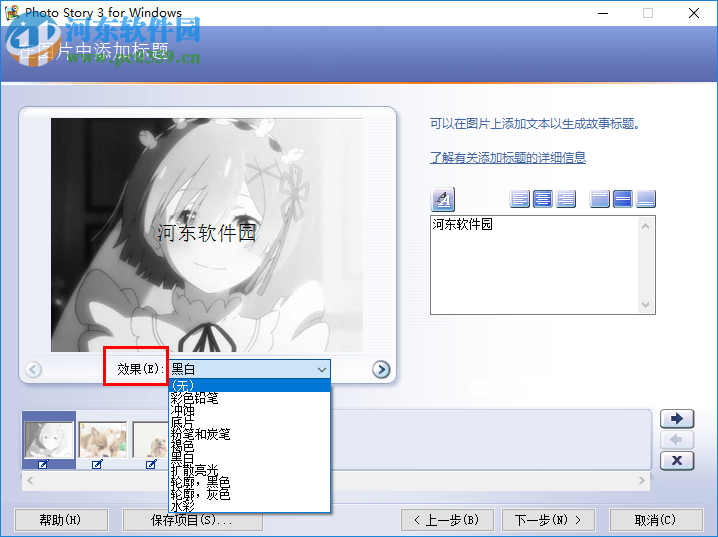The image size is (718, 537).
Task: Proceed with 下一步(N) button
Action: click(548, 520)
